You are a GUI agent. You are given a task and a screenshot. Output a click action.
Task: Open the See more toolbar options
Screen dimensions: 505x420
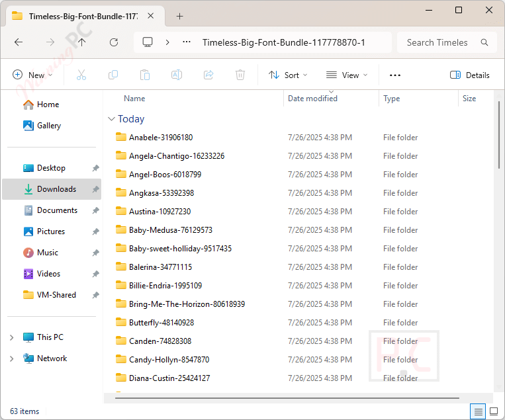pos(395,75)
